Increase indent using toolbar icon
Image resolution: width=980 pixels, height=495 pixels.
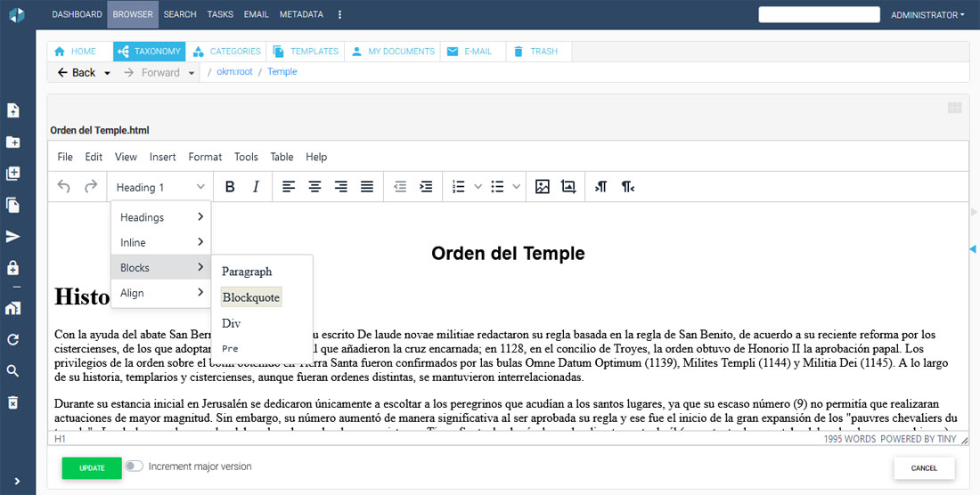pyautogui.click(x=426, y=187)
